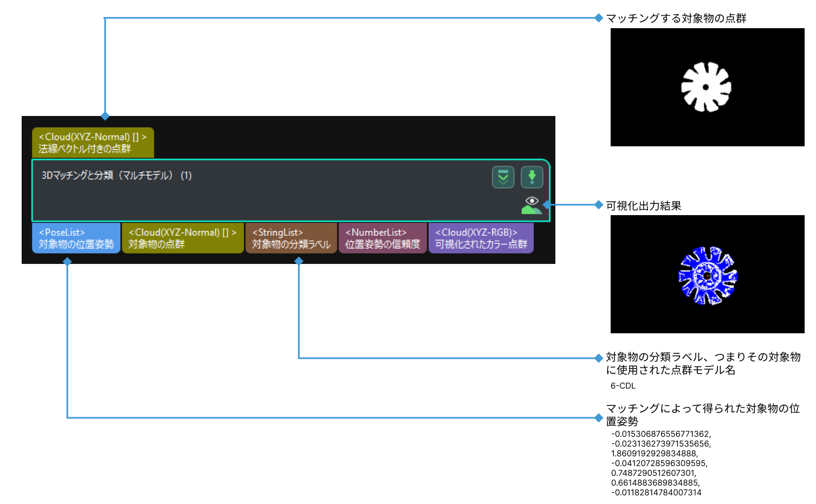Select the 法線ベクトル付きの点群 input port
This screenshot has width=816, height=504.
93,143
